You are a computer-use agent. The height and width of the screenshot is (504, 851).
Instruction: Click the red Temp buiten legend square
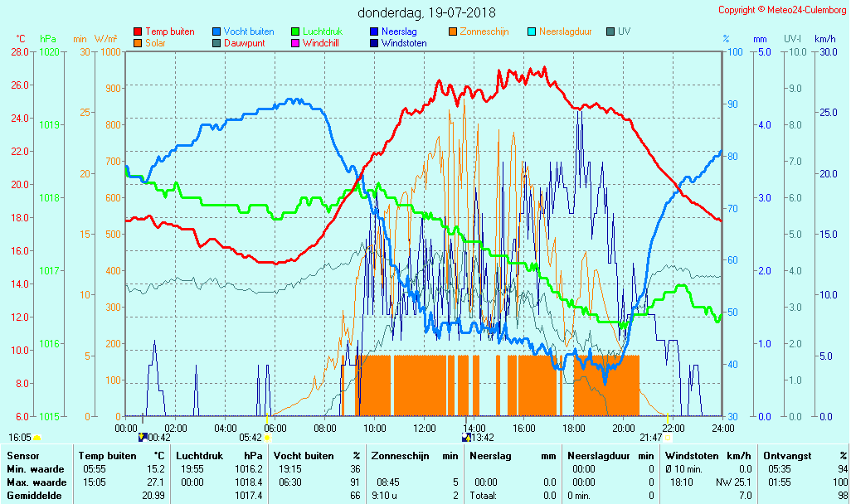138,31
